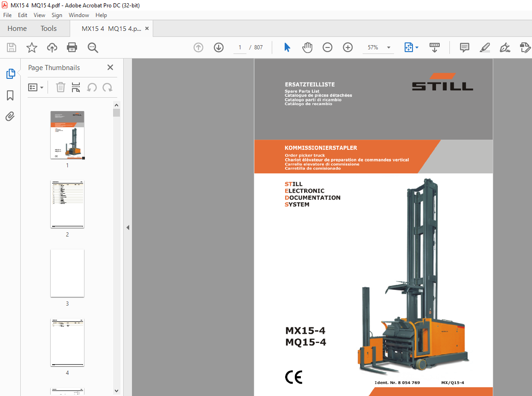
Task: Open the File menu
Action: 7,15
